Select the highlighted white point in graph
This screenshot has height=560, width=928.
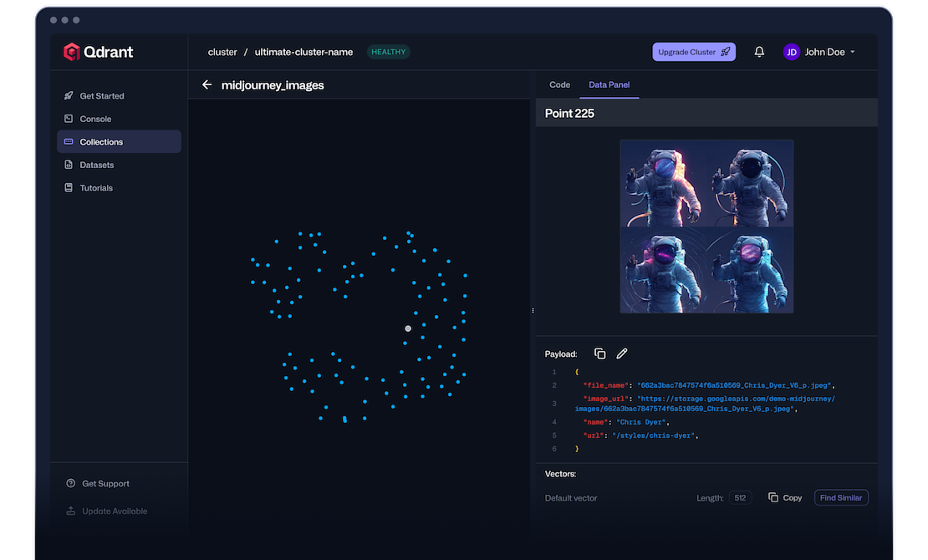coord(408,328)
